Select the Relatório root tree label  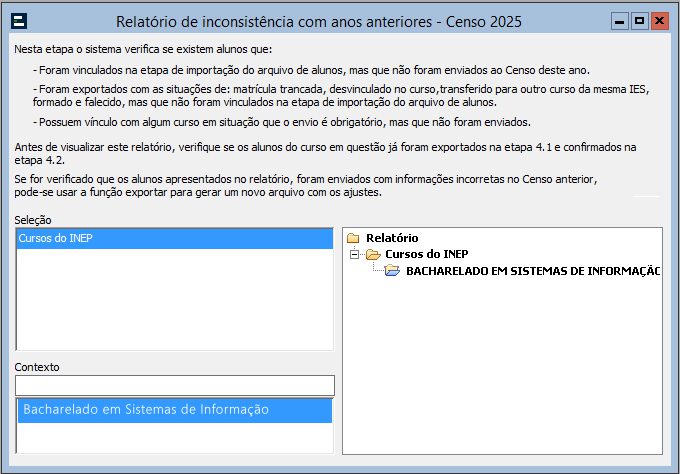pyautogui.click(x=392, y=238)
